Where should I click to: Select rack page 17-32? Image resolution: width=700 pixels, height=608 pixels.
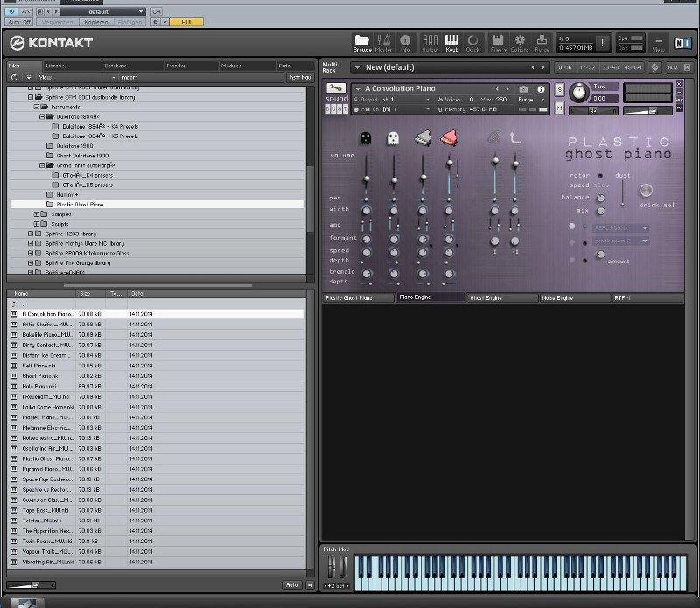(587, 67)
